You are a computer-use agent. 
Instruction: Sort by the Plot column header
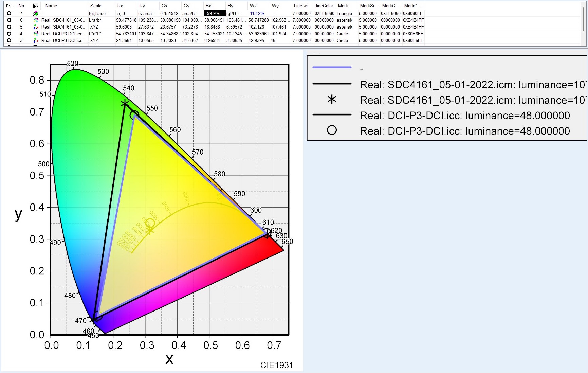[9, 6]
